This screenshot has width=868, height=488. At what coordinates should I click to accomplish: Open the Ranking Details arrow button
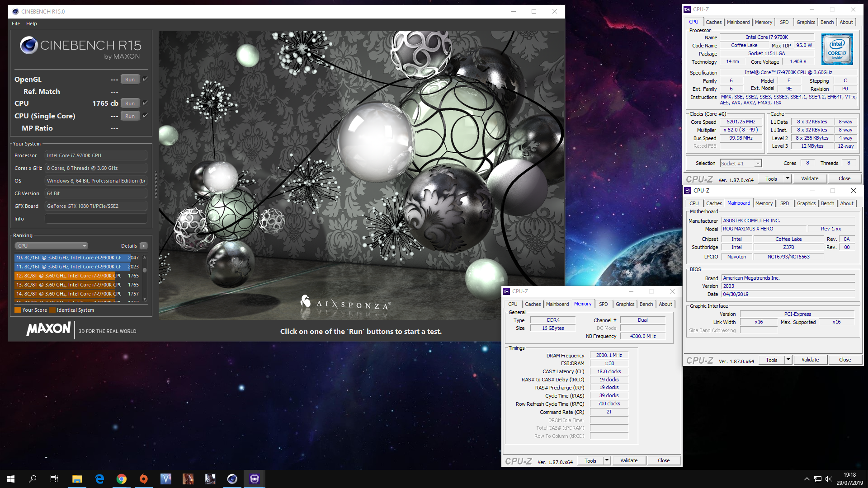pyautogui.click(x=144, y=246)
